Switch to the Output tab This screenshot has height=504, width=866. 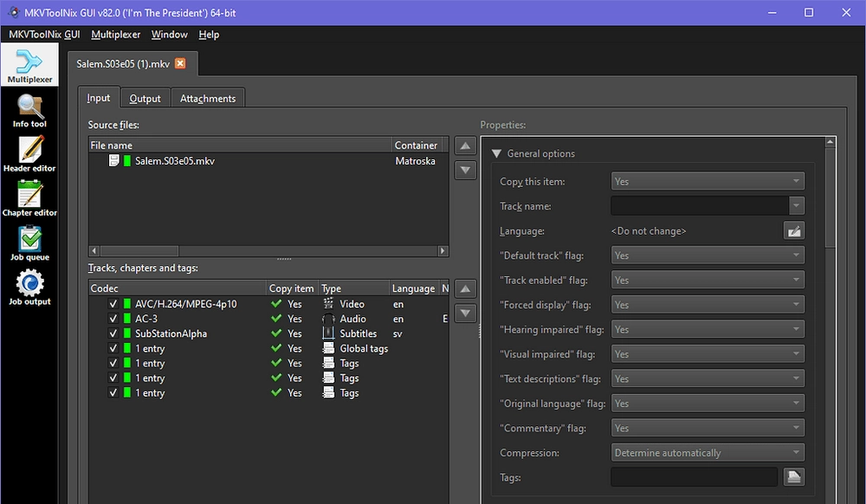point(145,98)
